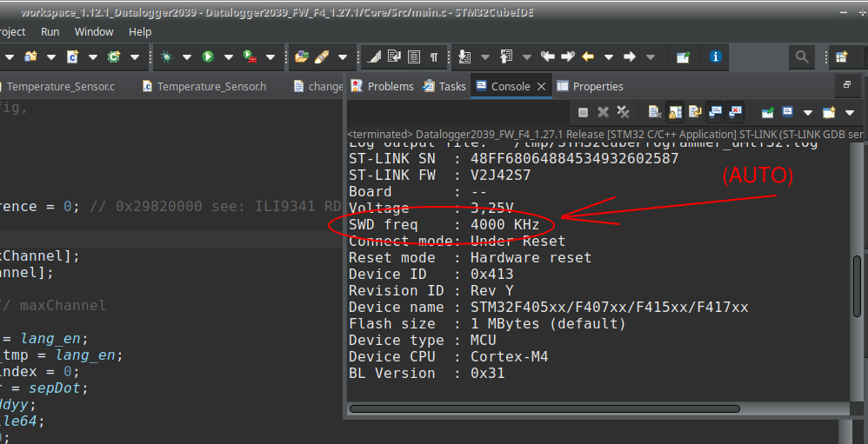Viewport: 868px width, 444px height.
Task: Toggle Word Wrap in Console toolbar
Action: [x=695, y=113]
